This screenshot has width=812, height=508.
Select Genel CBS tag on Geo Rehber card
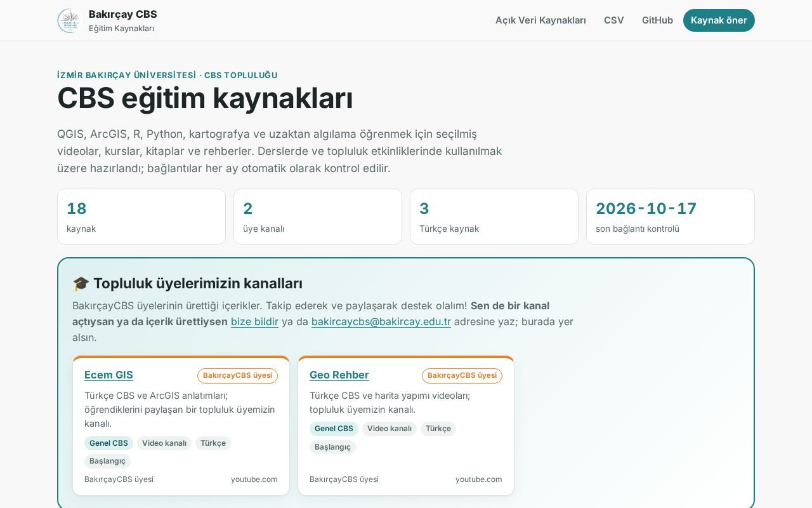point(334,429)
